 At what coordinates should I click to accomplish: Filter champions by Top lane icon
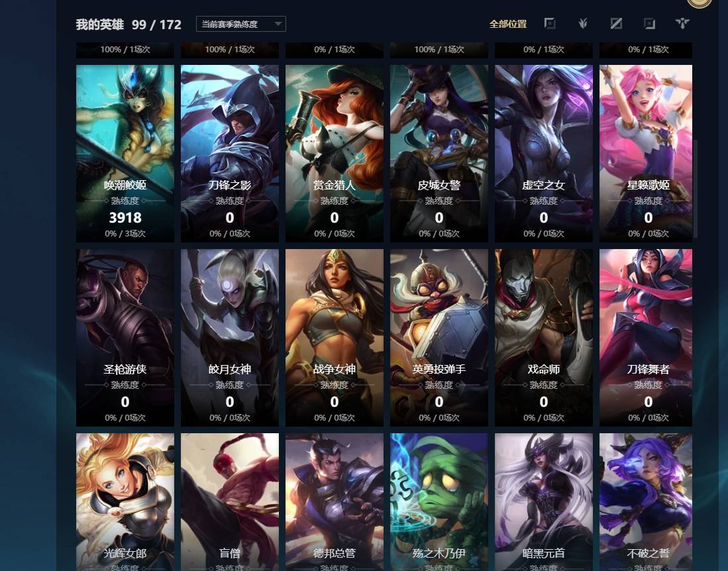tap(550, 24)
